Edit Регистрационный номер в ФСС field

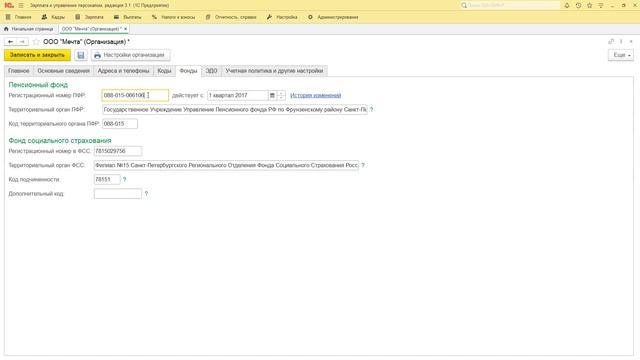tap(118, 151)
